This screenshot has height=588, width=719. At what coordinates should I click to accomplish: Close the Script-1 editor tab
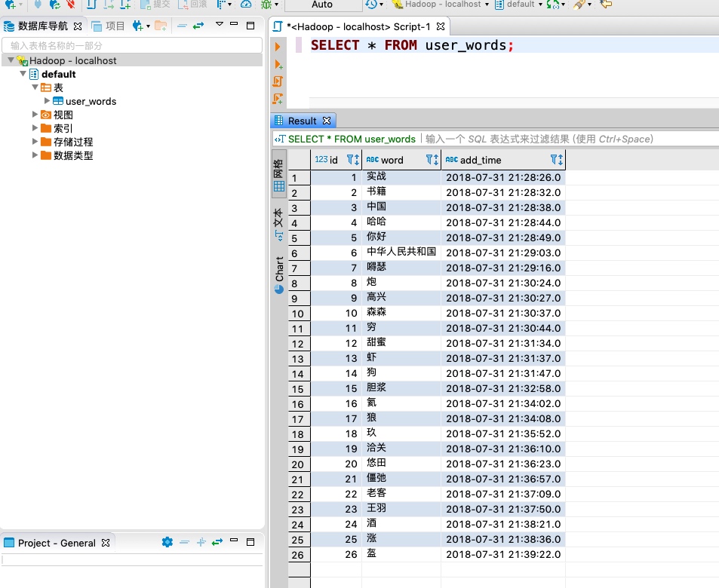441,26
